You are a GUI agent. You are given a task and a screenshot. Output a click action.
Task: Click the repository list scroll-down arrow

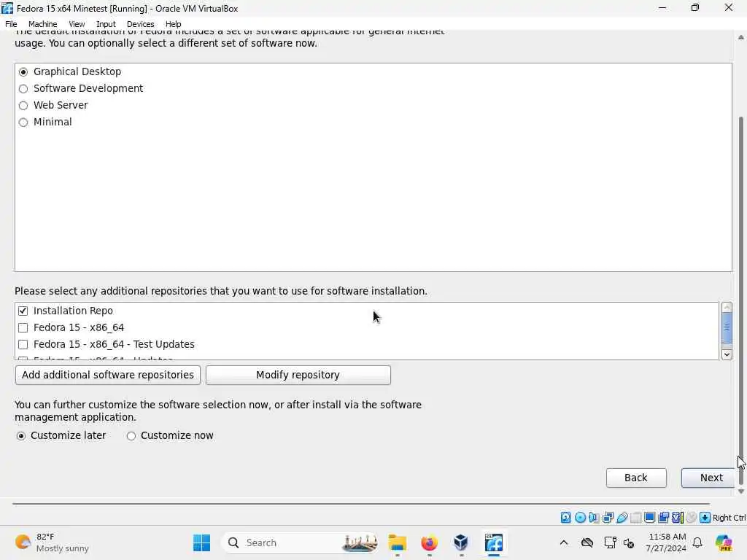727,354
